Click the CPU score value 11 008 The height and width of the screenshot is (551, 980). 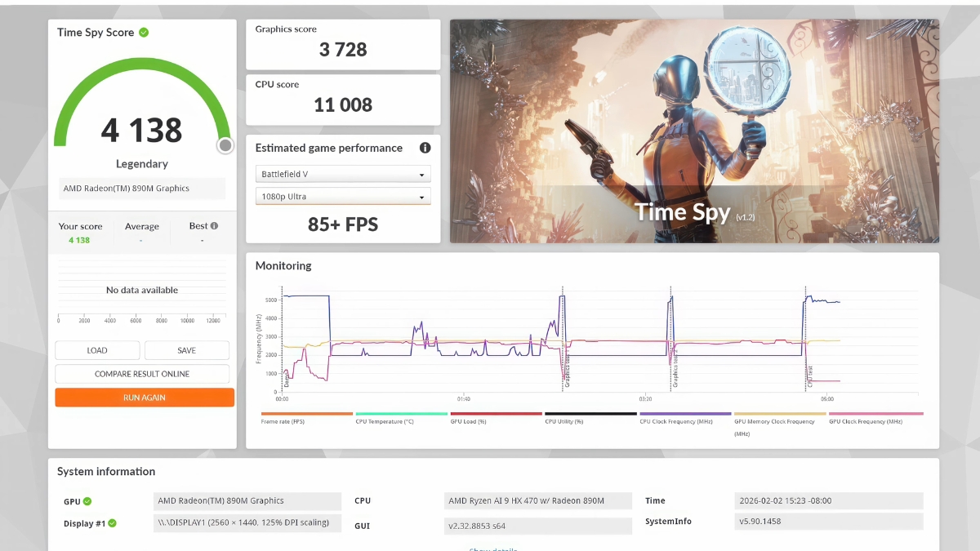click(343, 104)
